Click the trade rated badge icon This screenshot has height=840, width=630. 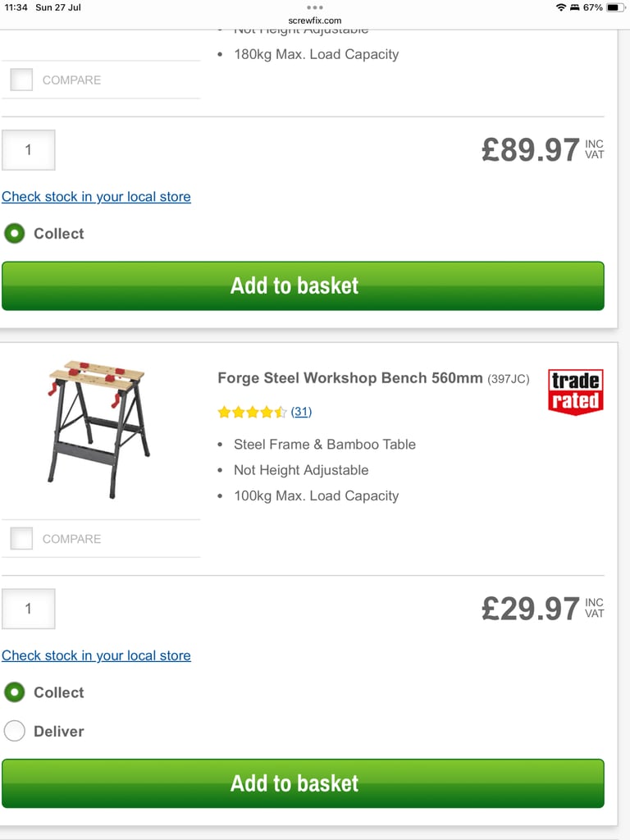click(x=575, y=392)
